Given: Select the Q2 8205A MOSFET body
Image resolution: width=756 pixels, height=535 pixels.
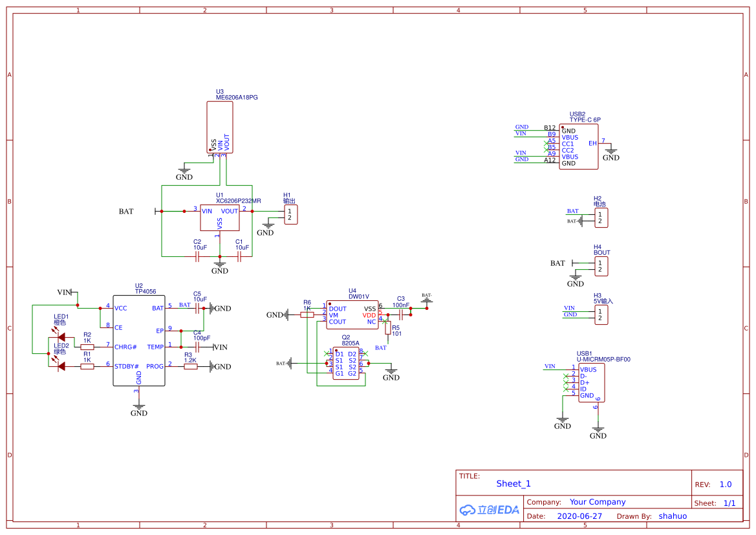Looking at the screenshot, I should [x=346, y=364].
